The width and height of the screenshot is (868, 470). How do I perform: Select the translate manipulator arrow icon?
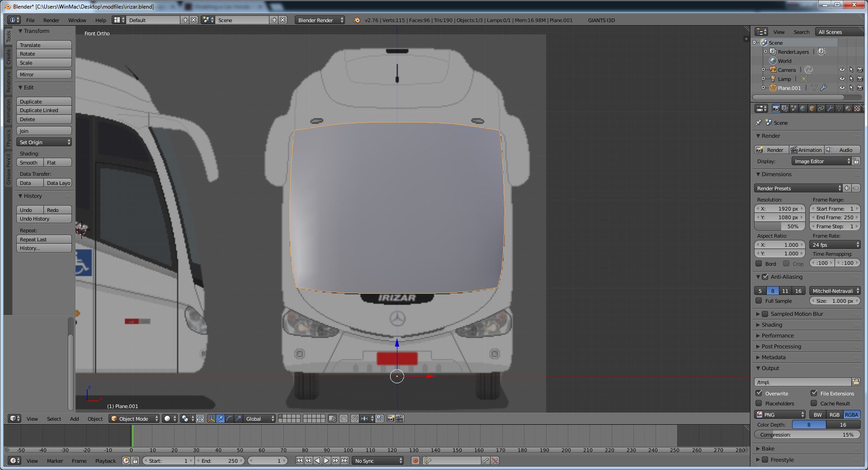point(220,418)
